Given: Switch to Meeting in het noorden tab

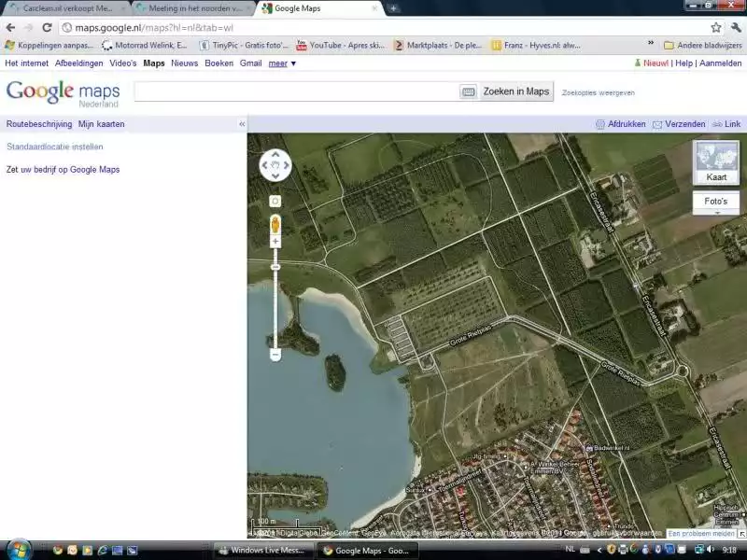Looking at the screenshot, I should (x=194, y=8).
